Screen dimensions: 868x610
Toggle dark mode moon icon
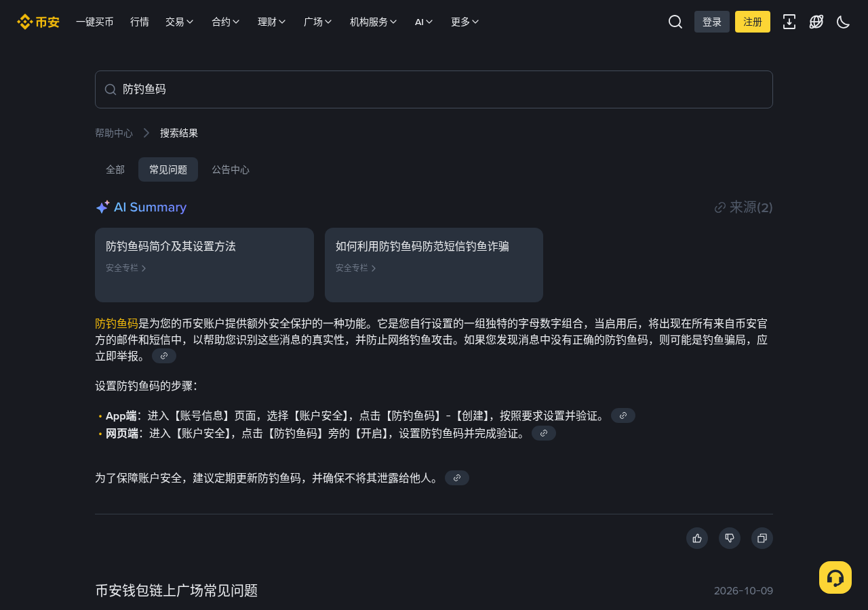click(844, 22)
